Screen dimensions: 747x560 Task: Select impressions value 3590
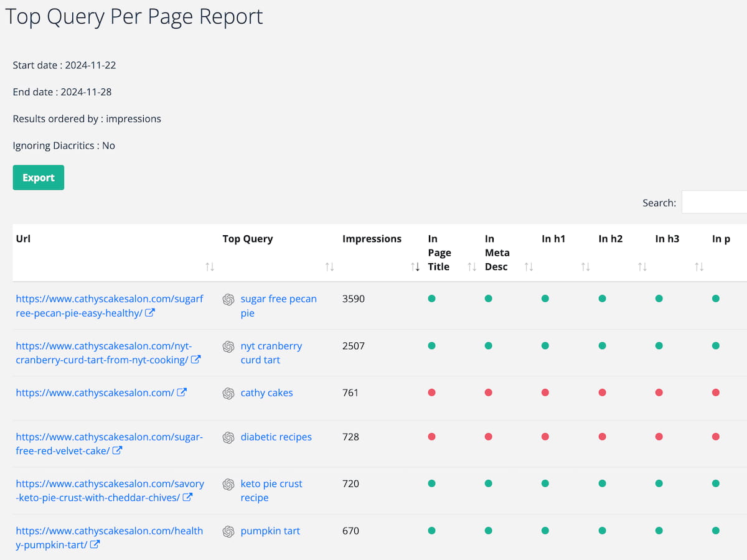coord(354,299)
